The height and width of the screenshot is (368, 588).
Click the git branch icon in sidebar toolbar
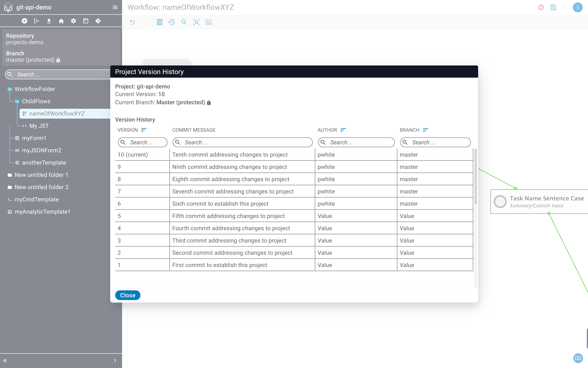[98, 21]
